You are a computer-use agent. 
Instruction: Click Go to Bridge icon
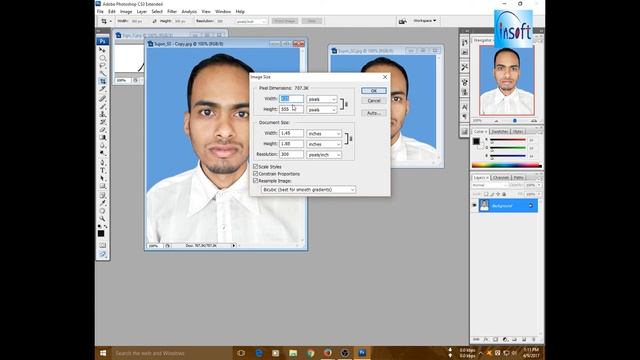pos(402,21)
